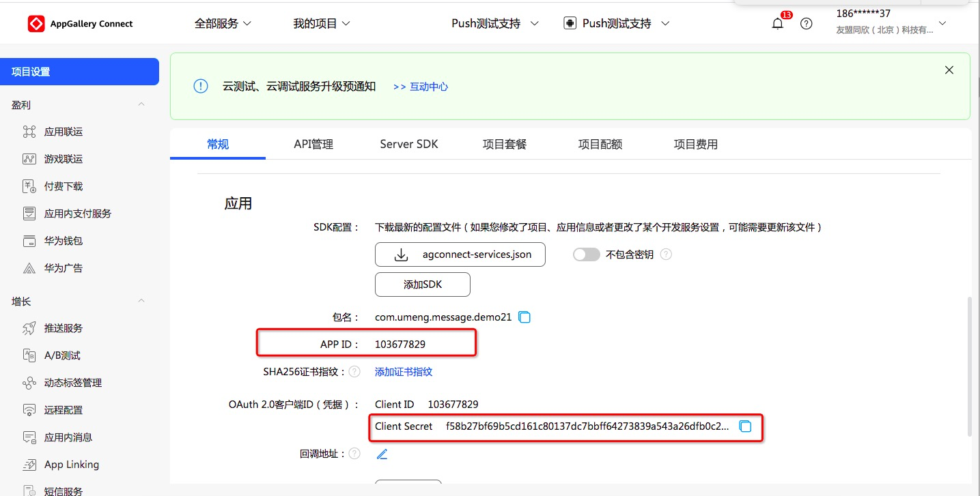Image resolution: width=980 pixels, height=496 pixels.
Task: Click the App Linking sidebar icon
Action: click(x=29, y=465)
